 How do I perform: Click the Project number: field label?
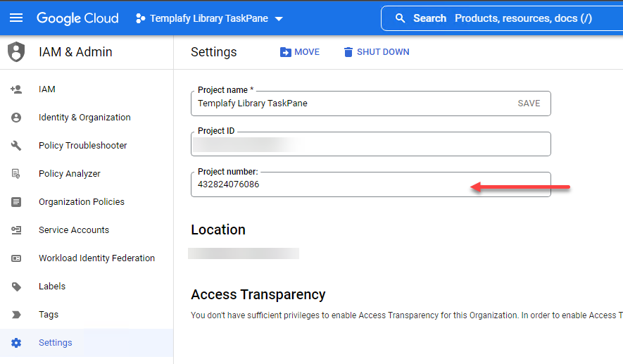228,172
